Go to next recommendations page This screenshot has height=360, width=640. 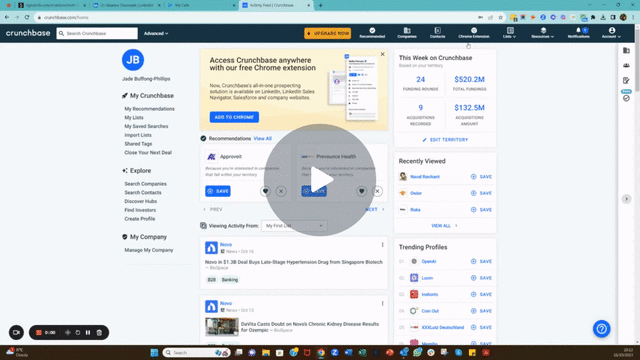374,209
